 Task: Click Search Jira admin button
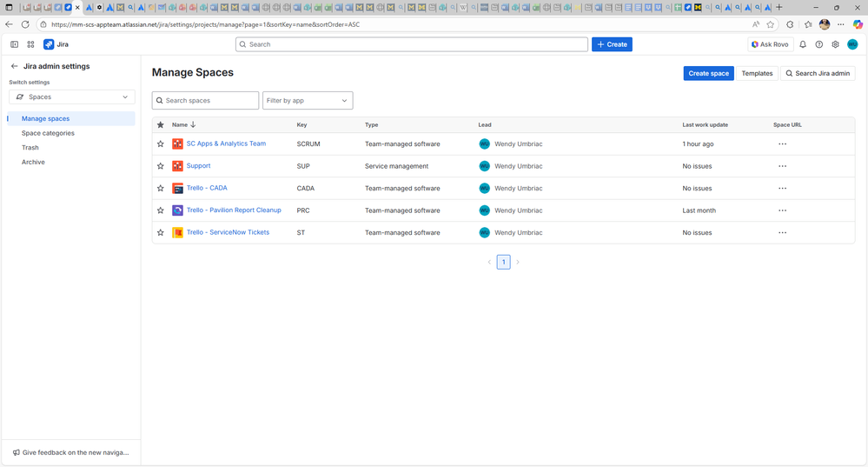pos(818,73)
